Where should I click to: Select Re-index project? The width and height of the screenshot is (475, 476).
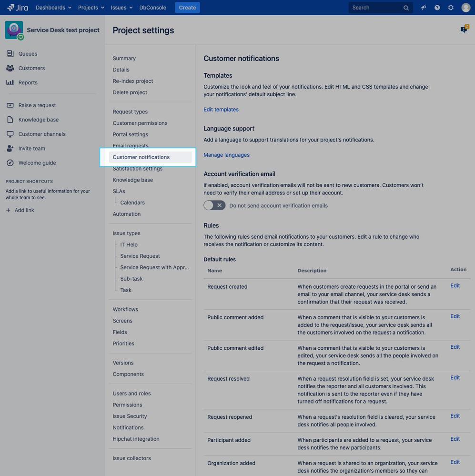pyautogui.click(x=133, y=81)
